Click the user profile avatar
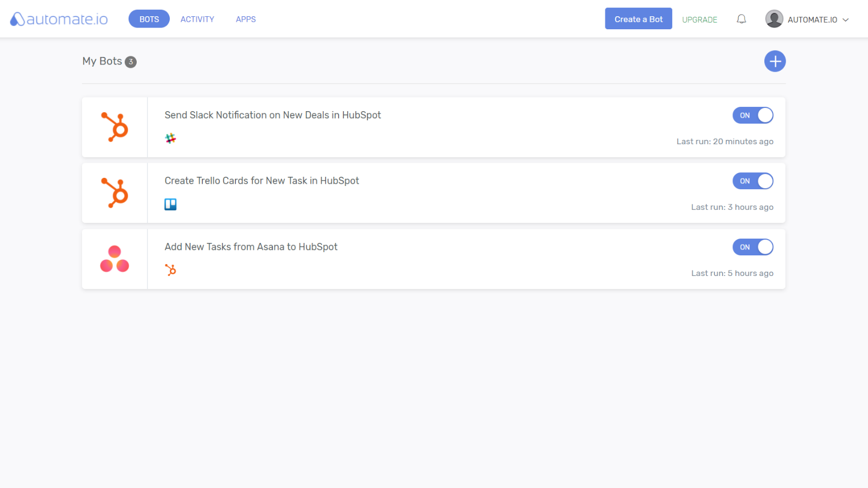The height and width of the screenshot is (488, 868). click(774, 19)
